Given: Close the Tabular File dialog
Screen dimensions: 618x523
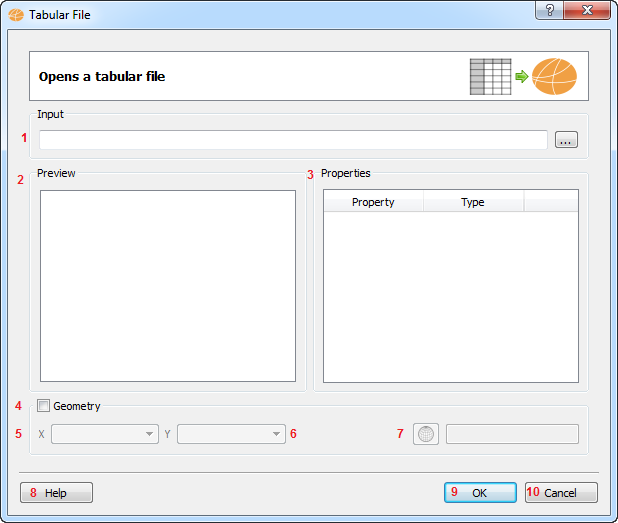Looking at the screenshot, I should [x=587, y=10].
